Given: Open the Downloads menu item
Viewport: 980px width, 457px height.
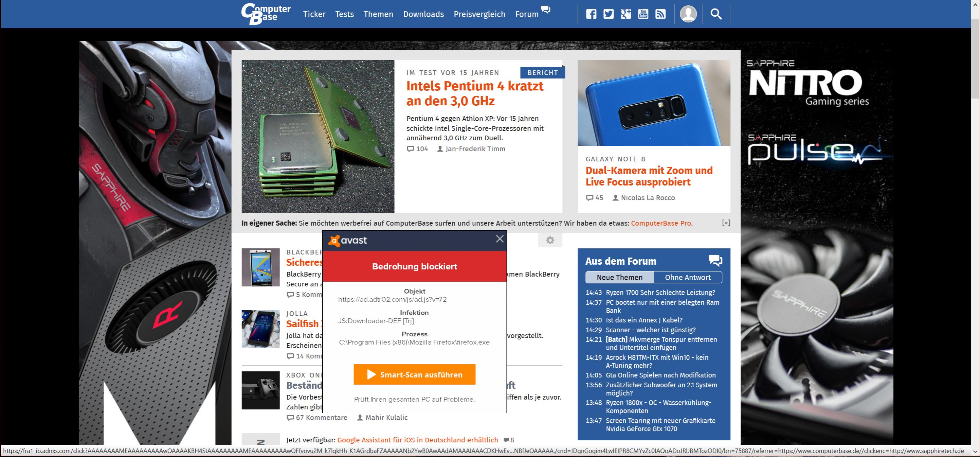Looking at the screenshot, I should 423,14.
